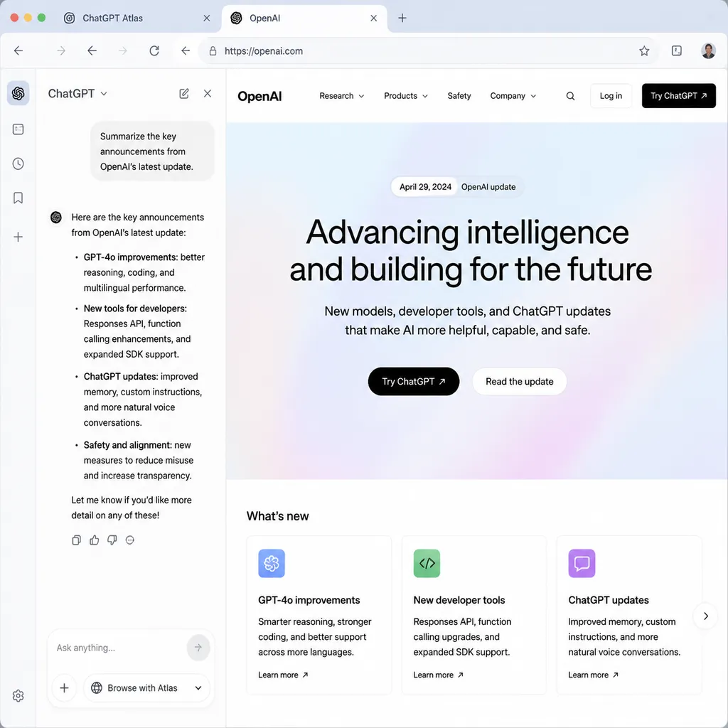This screenshot has height=728, width=728.
Task: Click the ChatGPT updates card title
Action: click(609, 600)
